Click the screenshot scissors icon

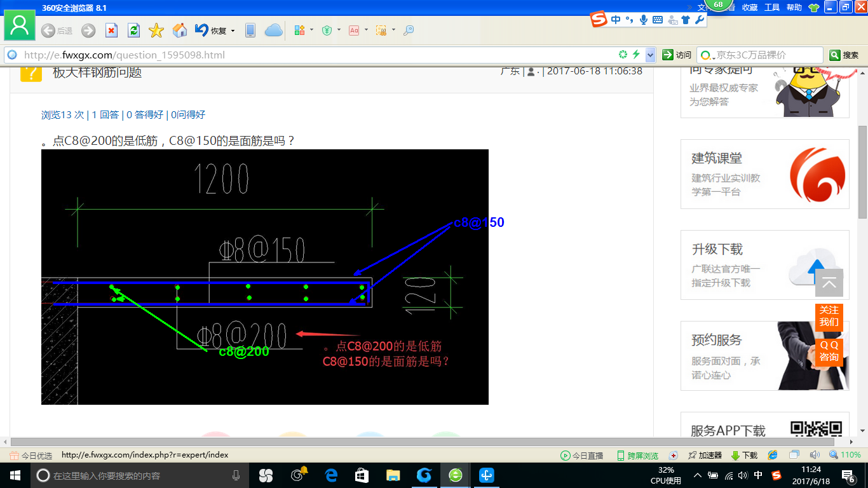coord(381,30)
